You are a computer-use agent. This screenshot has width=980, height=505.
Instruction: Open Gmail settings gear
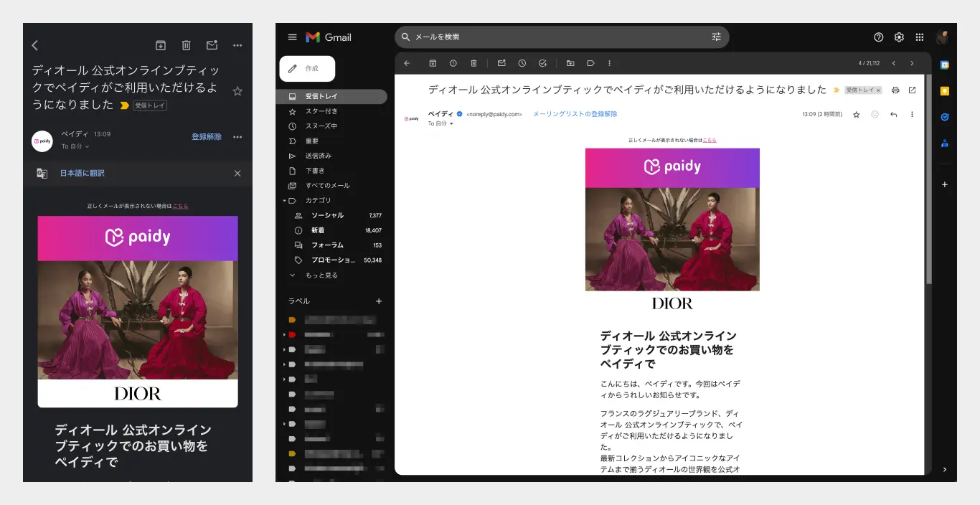click(x=899, y=37)
